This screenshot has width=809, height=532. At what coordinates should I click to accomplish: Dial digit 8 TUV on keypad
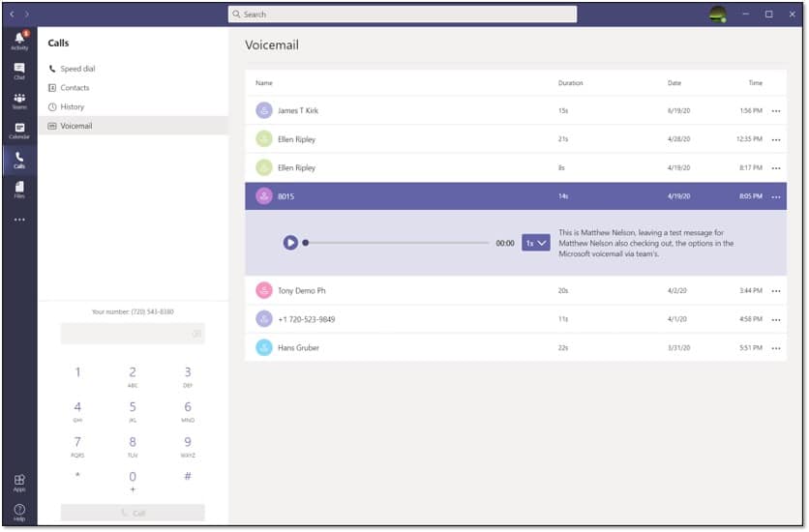pos(133,447)
